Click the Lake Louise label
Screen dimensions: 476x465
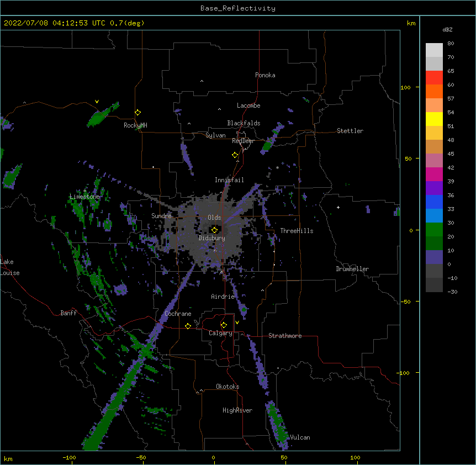pos(10,267)
